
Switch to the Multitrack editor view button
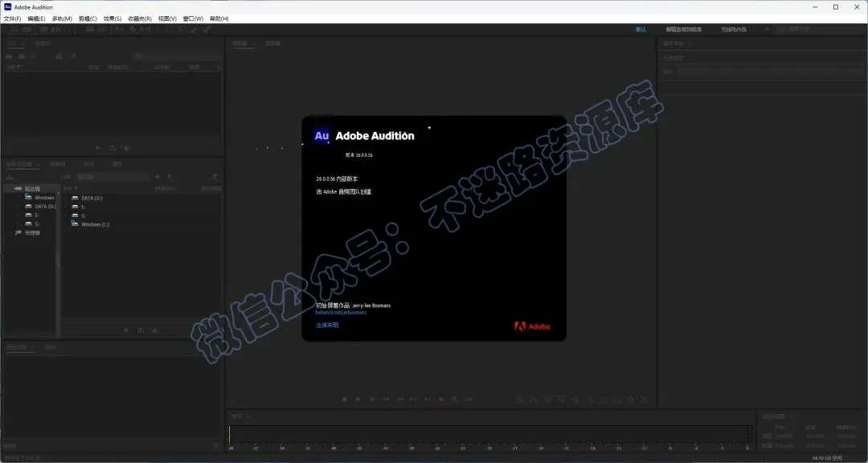pos(50,30)
